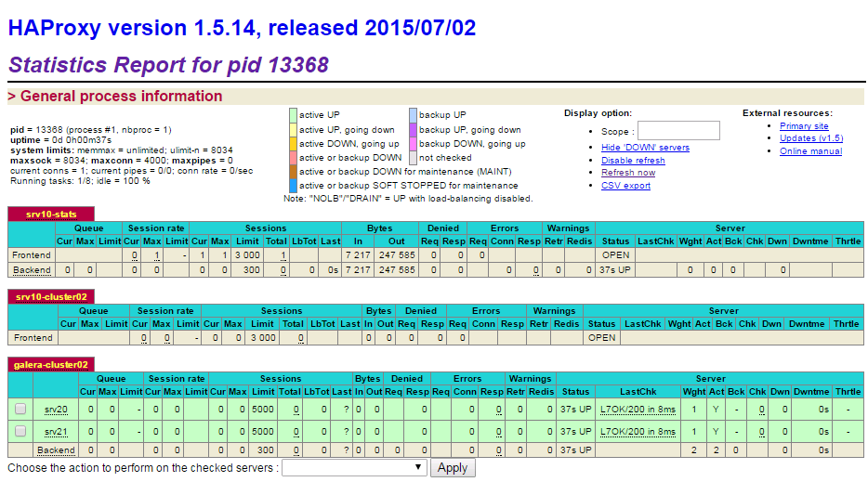Tick the checkbox for server srv20
The width and height of the screenshot is (868, 482).
click(20, 409)
